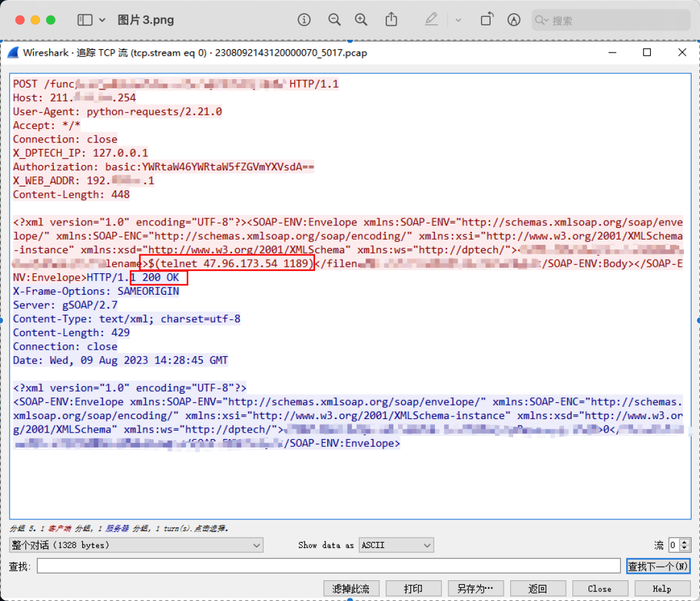Click the macOS 搜索 search field
The width and height of the screenshot is (700, 601).
point(612,21)
